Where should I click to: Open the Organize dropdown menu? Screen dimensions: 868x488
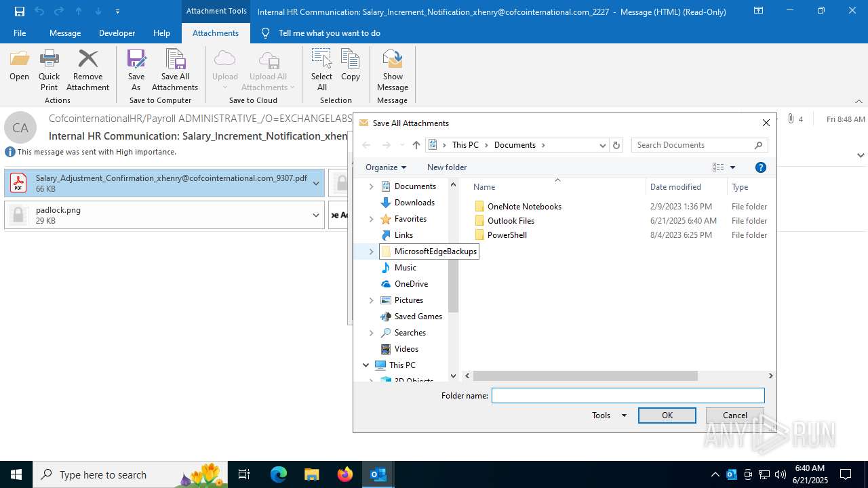386,167
